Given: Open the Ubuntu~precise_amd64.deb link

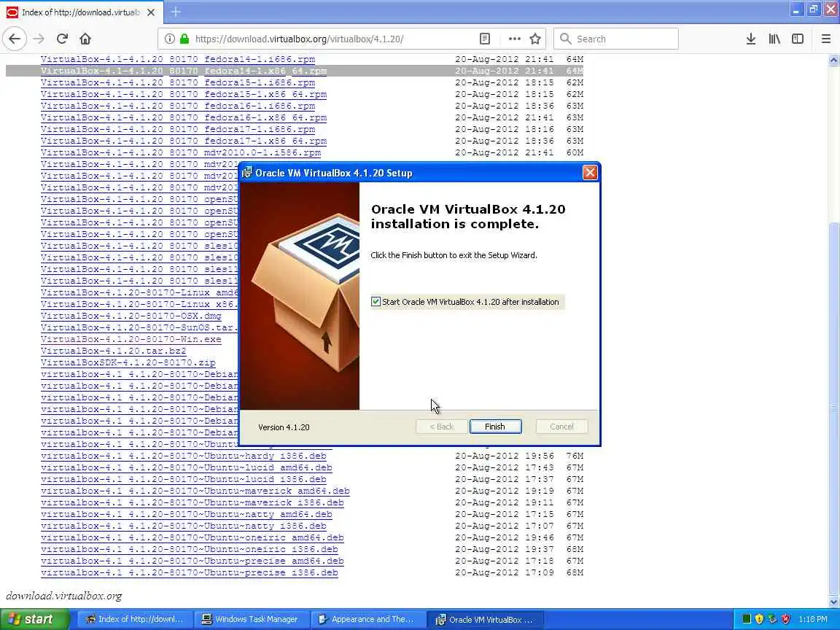Looking at the screenshot, I should [x=192, y=561].
